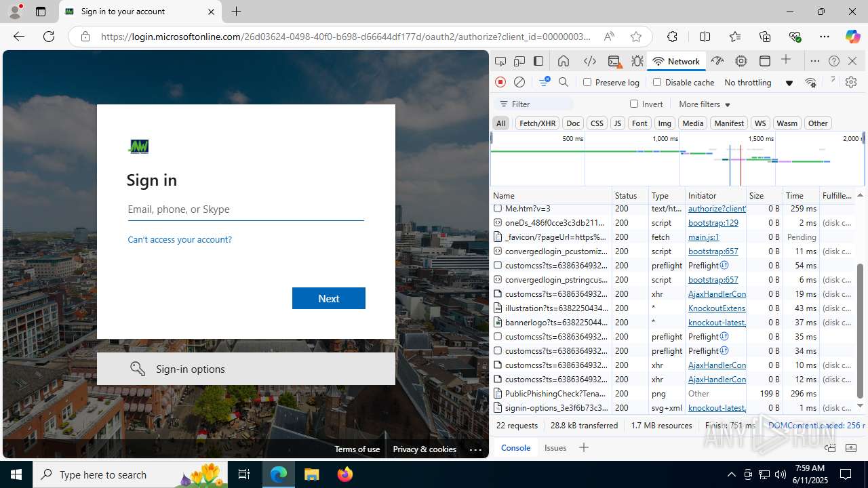Select the Fetch/XHR filter chip

pyautogui.click(x=537, y=123)
